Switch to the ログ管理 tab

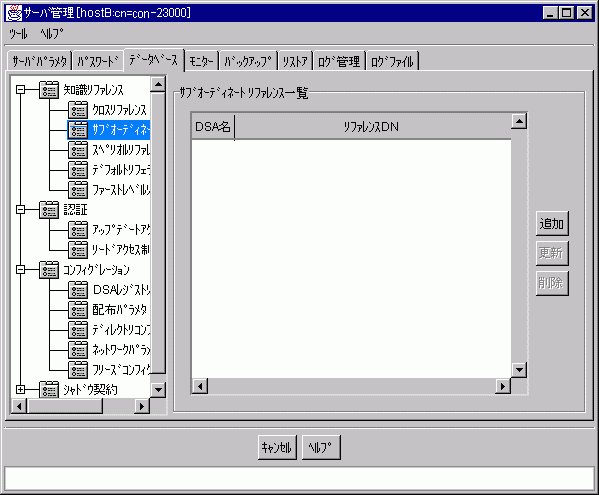pos(339,61)
